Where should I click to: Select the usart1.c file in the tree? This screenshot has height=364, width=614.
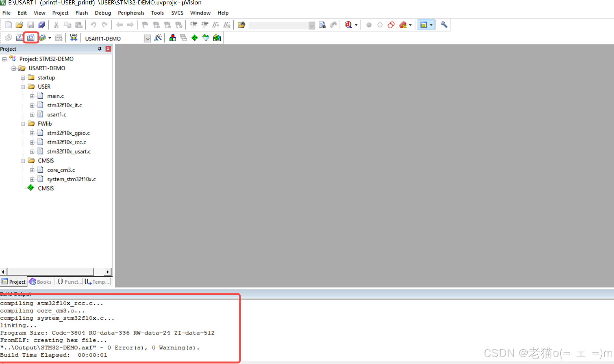click(57, 115)
